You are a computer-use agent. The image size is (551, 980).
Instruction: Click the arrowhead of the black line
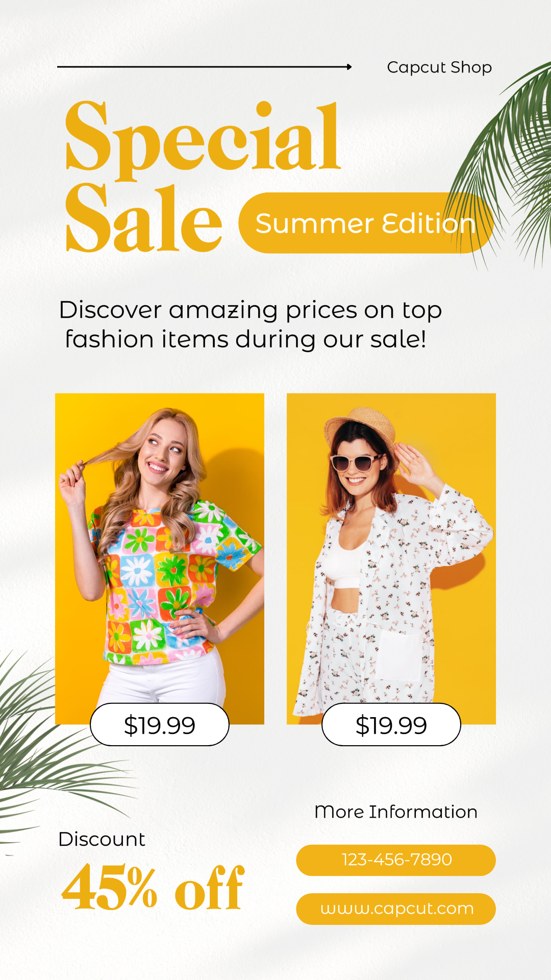[x=349, y=67]
